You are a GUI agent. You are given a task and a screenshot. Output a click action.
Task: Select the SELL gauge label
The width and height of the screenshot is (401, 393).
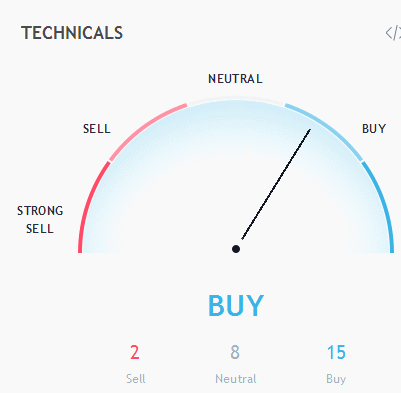[97, 129]
